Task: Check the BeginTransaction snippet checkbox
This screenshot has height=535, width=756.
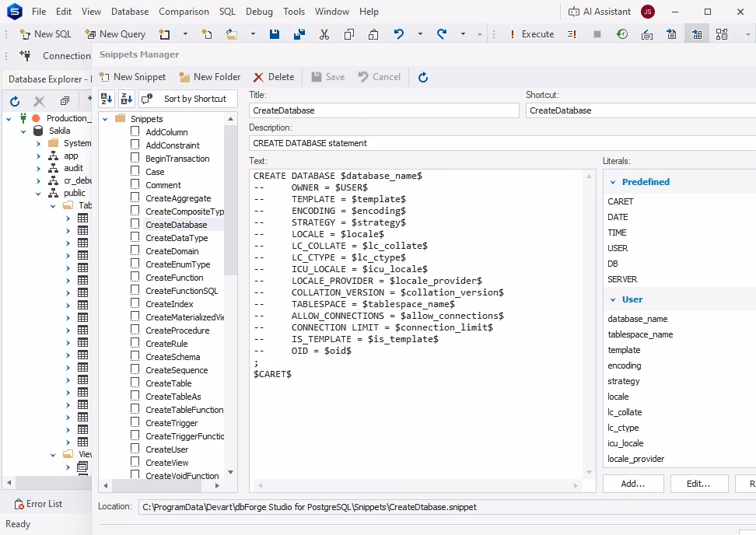Action: point(135,158)
